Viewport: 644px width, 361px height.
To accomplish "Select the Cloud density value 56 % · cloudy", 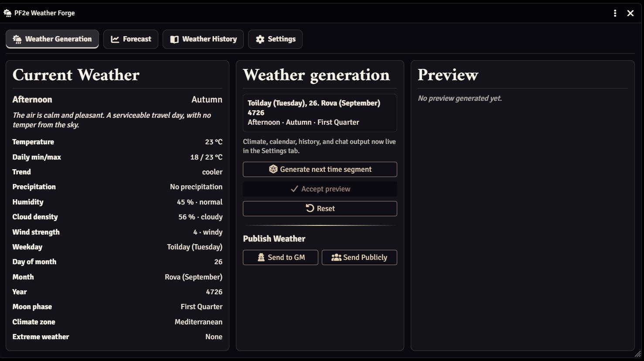I will click(x=201, y=217).
